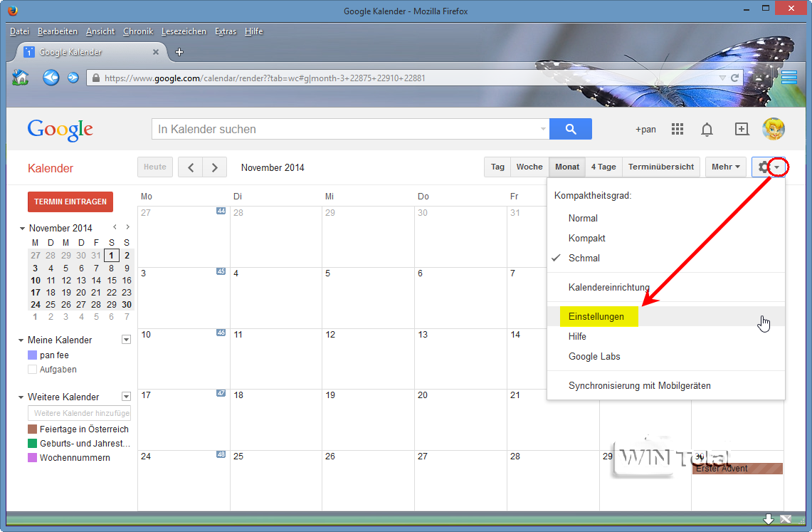Open the Ansicht menu
The width and height of the screenshot is (812, 532).
(x=100, y=31)
